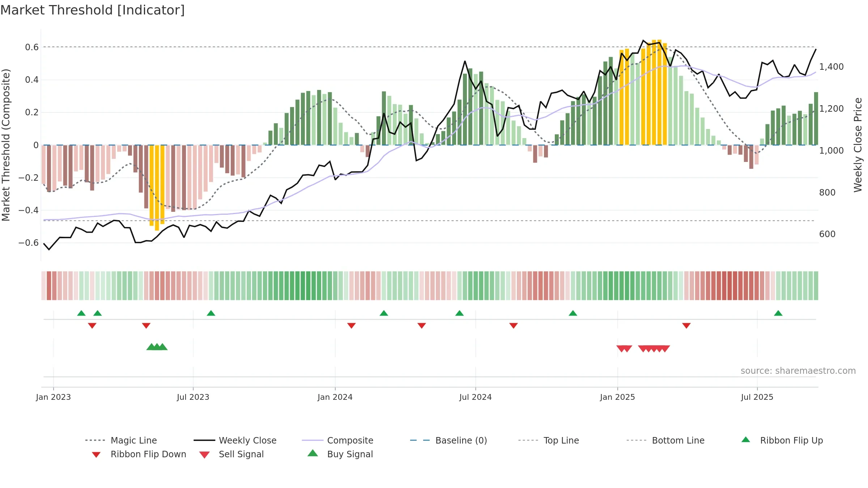The width and height of the screenshot is (868, 488).
Task: Click the Jul 2023 x-axis label
Action: coord(193,397)
